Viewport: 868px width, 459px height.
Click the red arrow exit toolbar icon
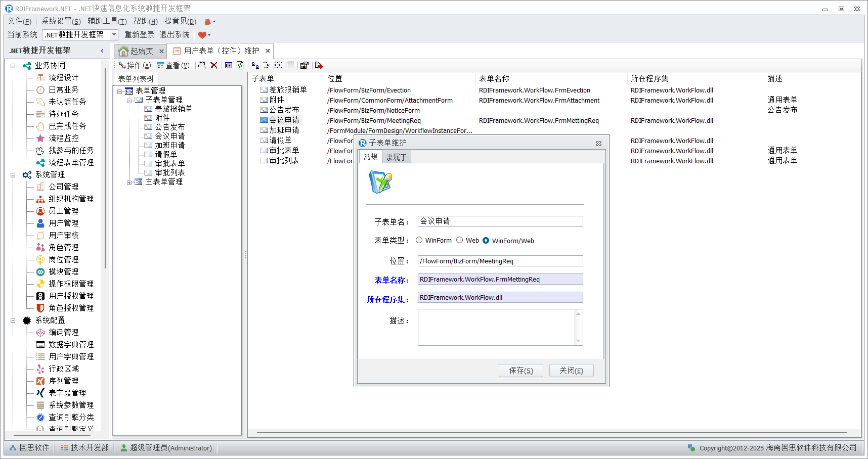click(319, 65)
